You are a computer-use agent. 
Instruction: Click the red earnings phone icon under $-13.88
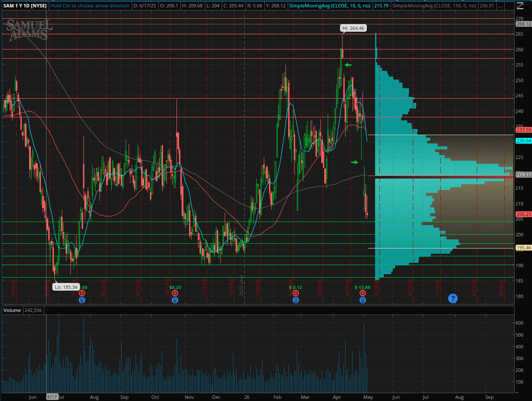362,294
